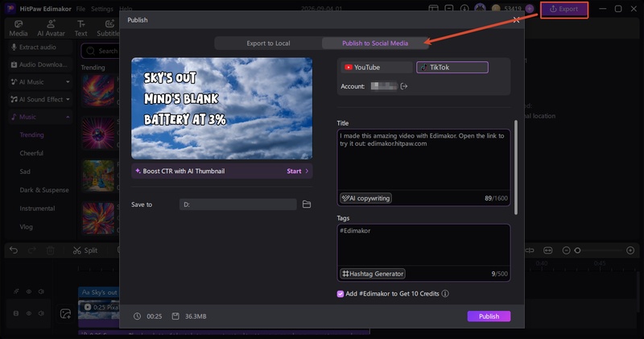This screenshot has width=644, height=339.
Task: Click the purple Publish button
Action: click(489, 316)
